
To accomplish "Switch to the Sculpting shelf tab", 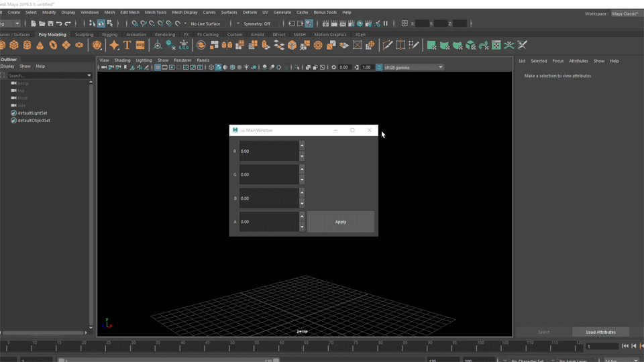I will (x=84, y=34).
